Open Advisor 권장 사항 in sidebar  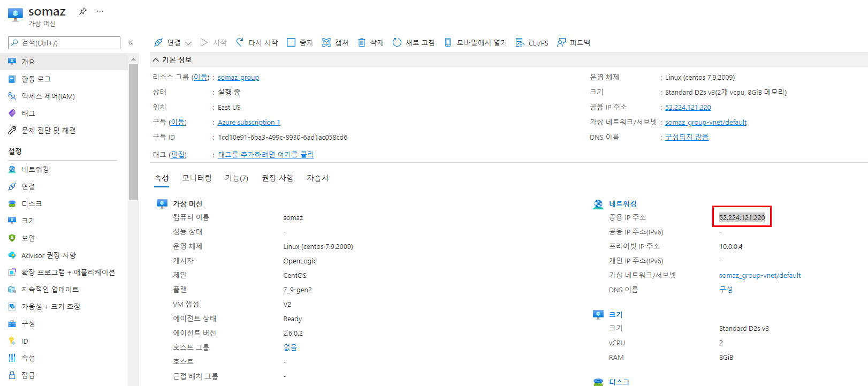[64, 255]
